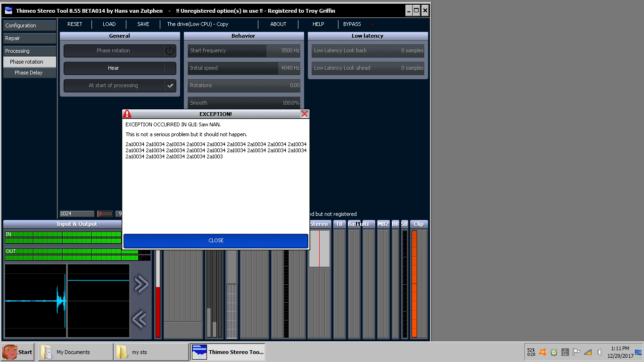Click the EXCEPTION OCCURRED IN GUI message text
This screenshot has width=644, height=362.
point(173,124)
